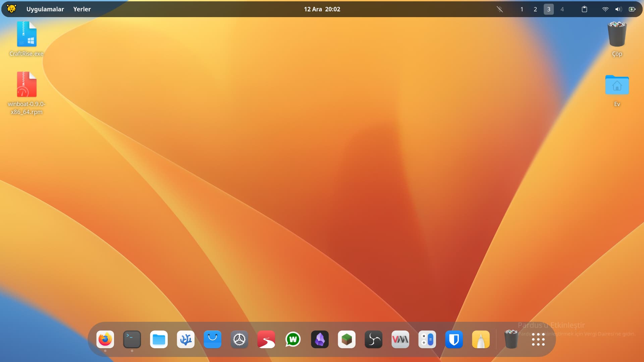Screen dimensions: 644x362
Task: Open the Uygulamalar menu
Action: pos(45,9)
